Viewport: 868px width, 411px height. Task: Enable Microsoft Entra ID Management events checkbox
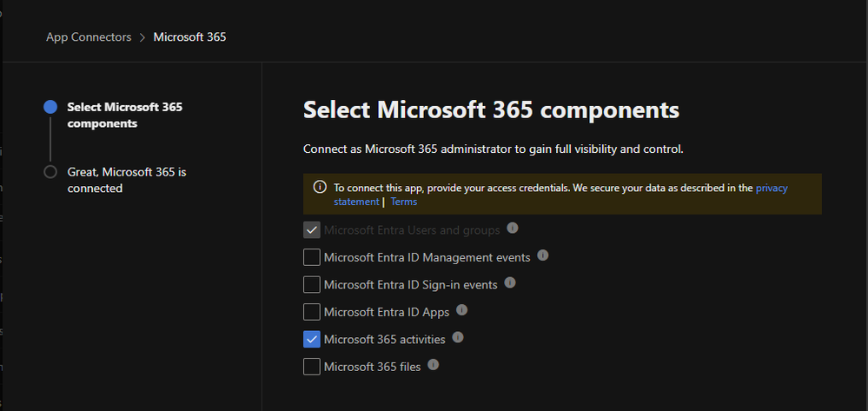[x=312, y=257]
